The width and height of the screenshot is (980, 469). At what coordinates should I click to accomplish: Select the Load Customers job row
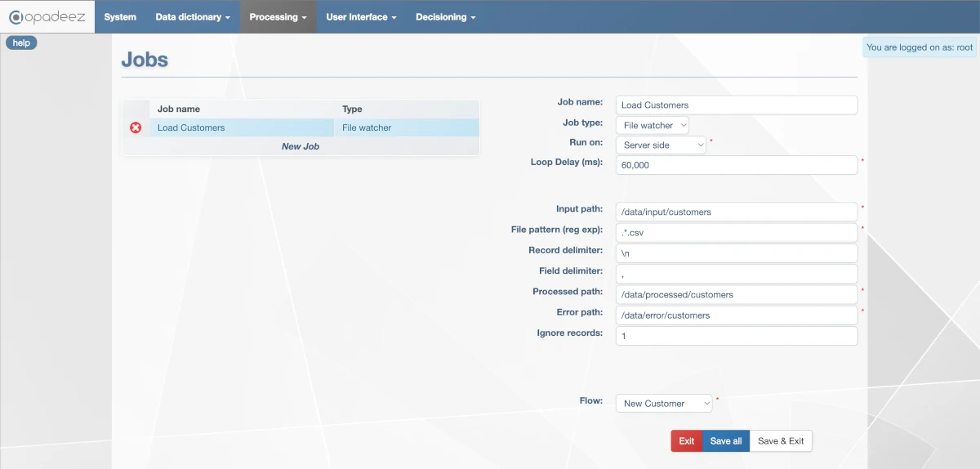[241, 127]
